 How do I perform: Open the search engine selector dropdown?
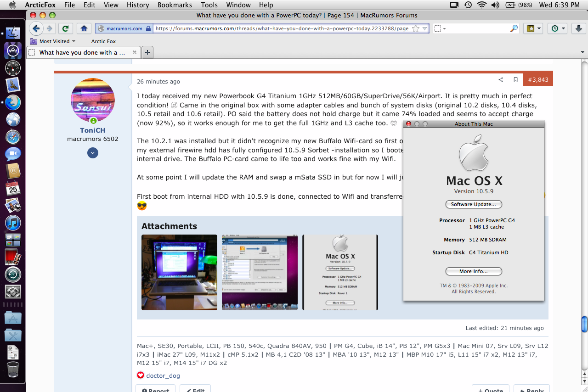click(x=440, y=28)
